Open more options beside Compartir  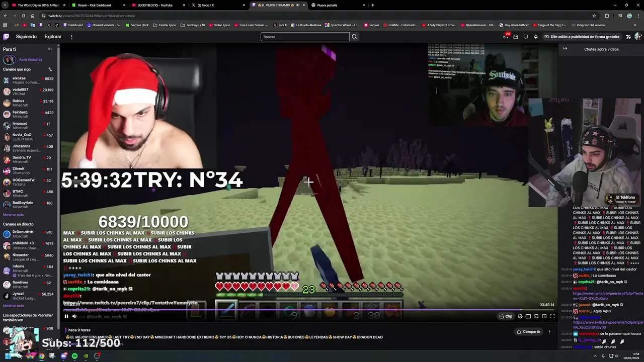point(549,331)
